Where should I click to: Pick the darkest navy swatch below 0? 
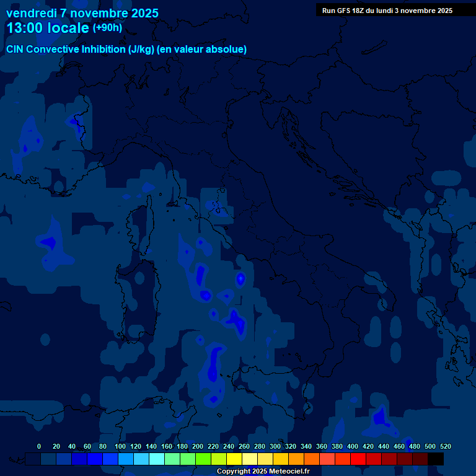pos(33,459)
